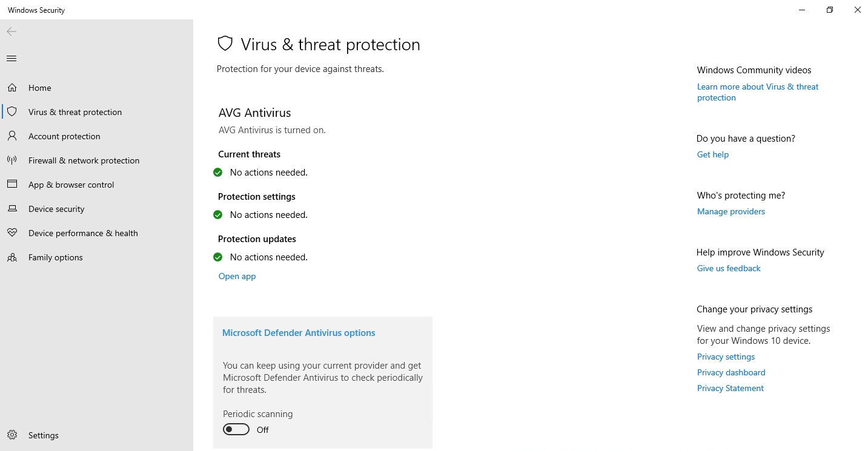Screen dimensions: 868x451
Task: Click the Device performance heart icon
Action: [x=12, y=233]
